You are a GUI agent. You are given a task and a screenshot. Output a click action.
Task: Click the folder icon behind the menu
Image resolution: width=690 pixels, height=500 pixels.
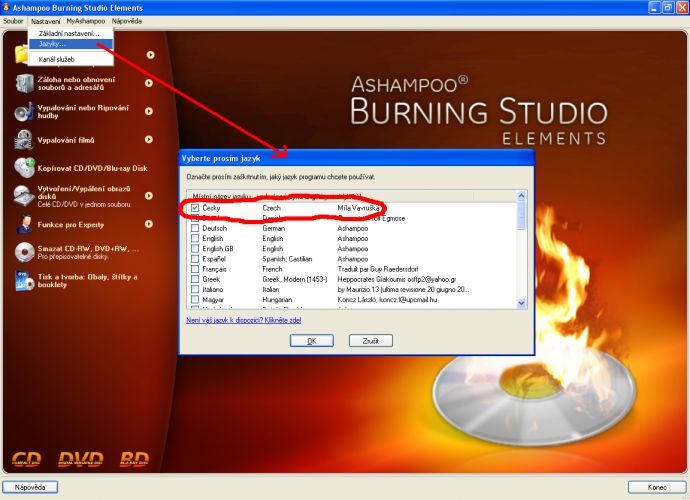tap(21, 55)
